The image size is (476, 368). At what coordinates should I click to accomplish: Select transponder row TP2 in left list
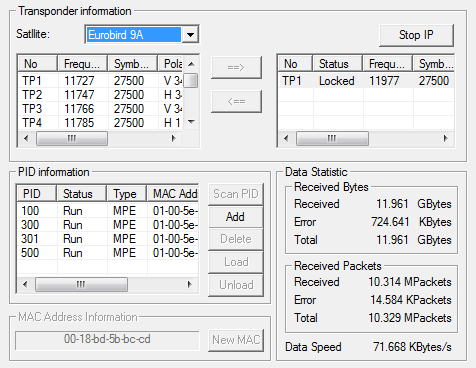click(100, 95)
